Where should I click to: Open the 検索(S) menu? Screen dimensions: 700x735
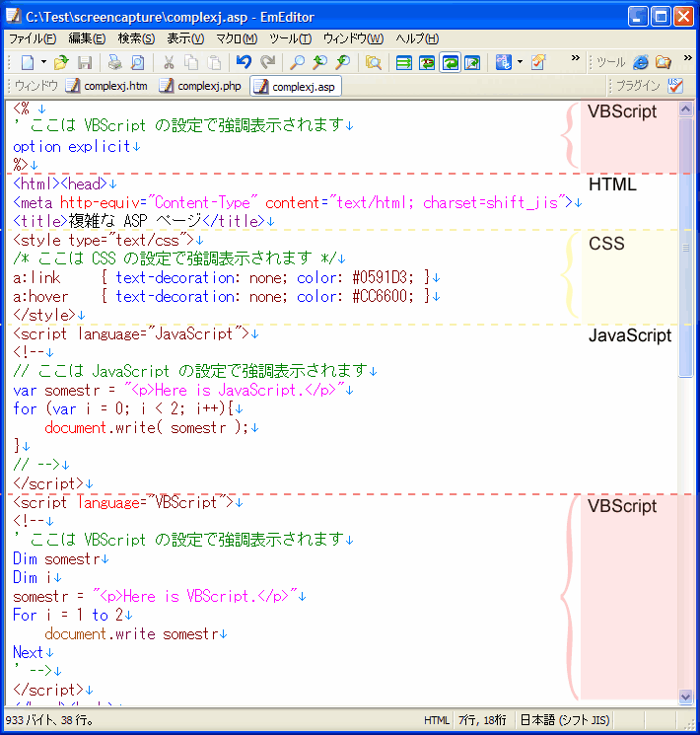[x=136, y=38]
